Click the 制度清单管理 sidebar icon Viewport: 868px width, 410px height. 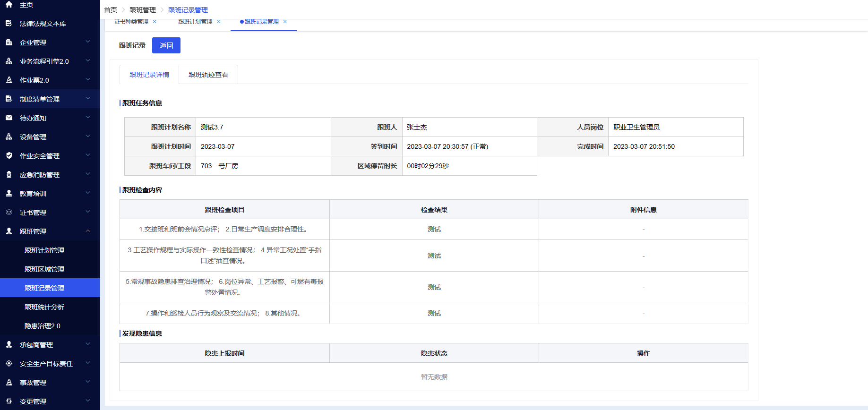click(9, 99)
